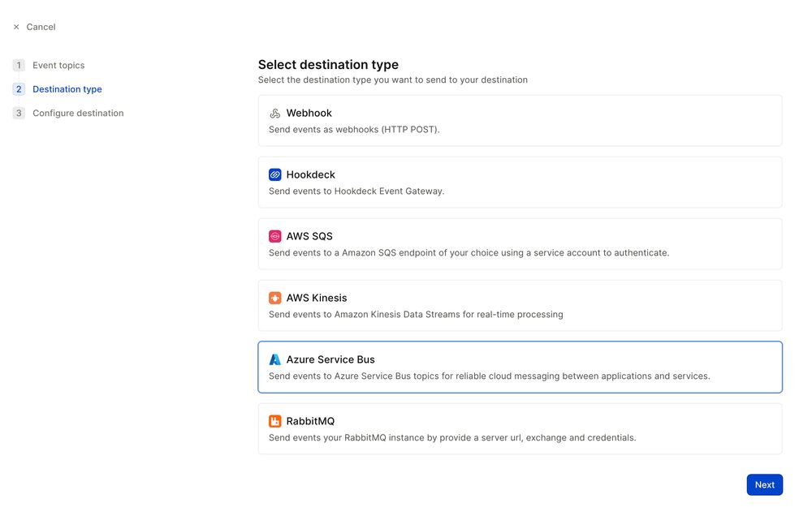Click the AWS Kinesis logo icon
This screenshot has width=812, height=516.
pos(275,298)
